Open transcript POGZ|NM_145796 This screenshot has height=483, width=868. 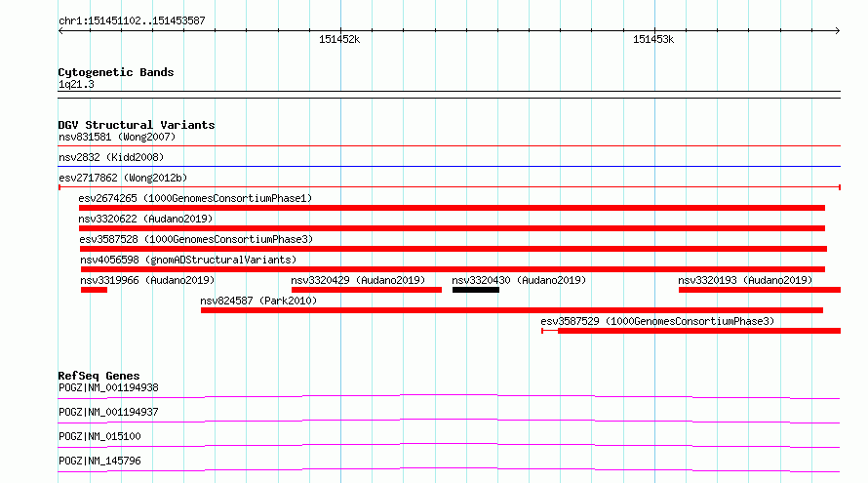99,461
